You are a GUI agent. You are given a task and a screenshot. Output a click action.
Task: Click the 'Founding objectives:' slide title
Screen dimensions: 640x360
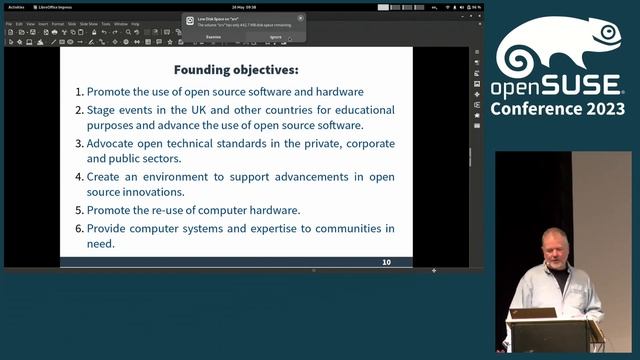point(236,70)
